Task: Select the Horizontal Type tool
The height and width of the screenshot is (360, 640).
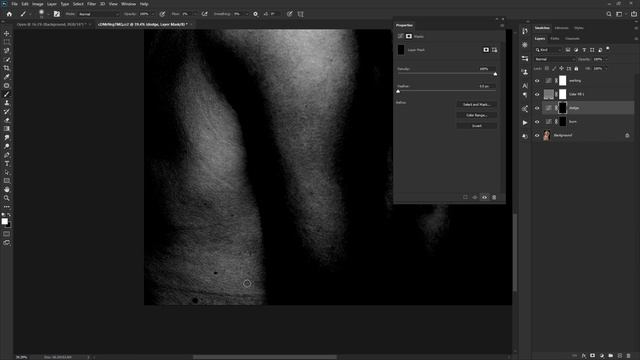Action: click(7, 163)
